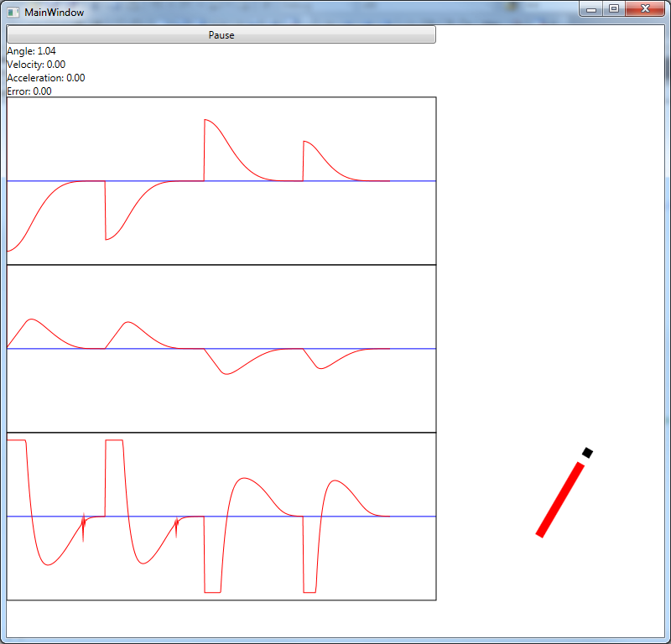This screenshot has height=644, width=671.
Task: Click the Error 0.00 readout text
Action: coord(29,91)
